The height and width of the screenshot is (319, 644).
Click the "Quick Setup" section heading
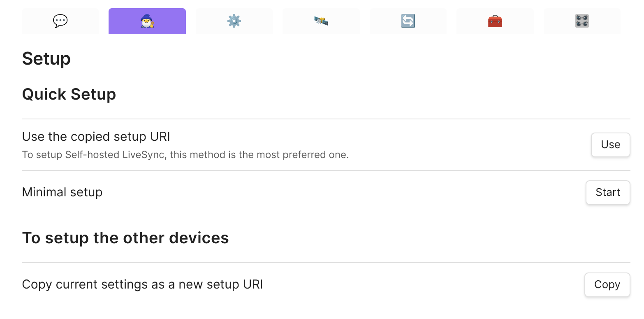(x=69, y=94)
